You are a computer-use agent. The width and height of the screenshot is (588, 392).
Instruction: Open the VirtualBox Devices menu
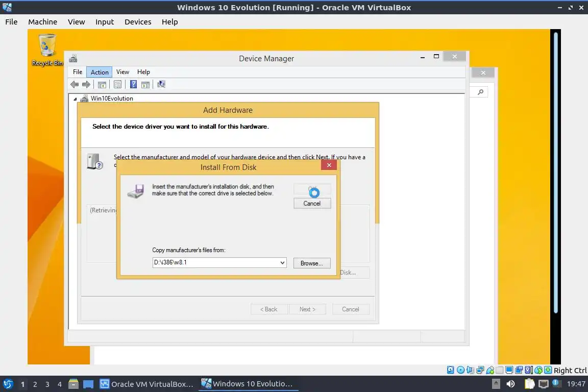click(x=138, y=22)
